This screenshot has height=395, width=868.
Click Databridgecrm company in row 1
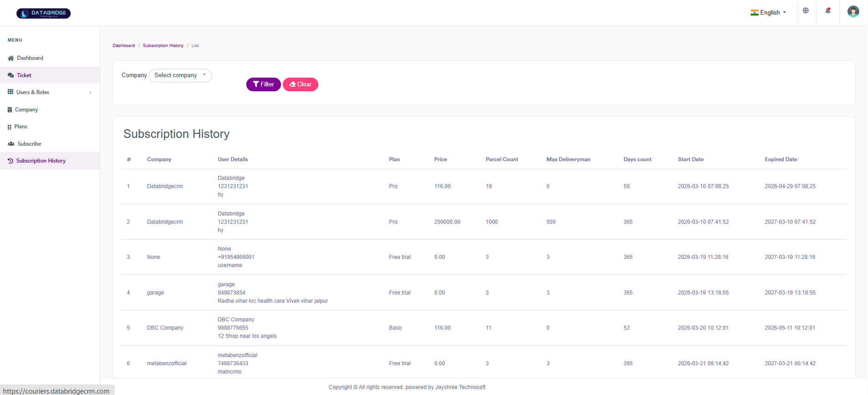[x=165, y=186]
